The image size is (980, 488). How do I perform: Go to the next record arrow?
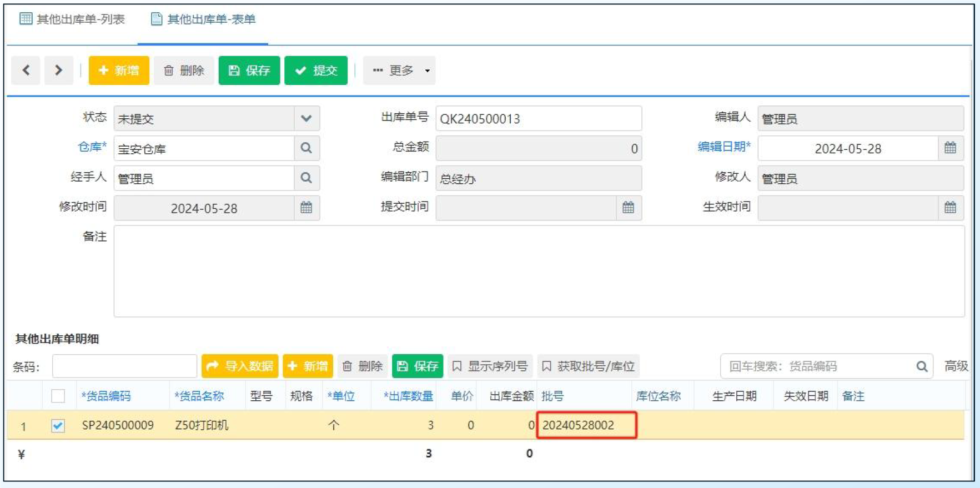tap(58, 71)
